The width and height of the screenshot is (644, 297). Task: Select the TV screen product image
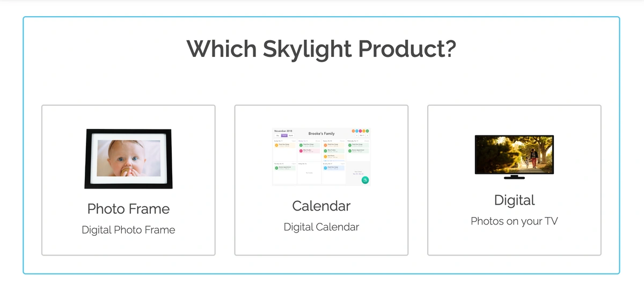[x=514, y=157]
